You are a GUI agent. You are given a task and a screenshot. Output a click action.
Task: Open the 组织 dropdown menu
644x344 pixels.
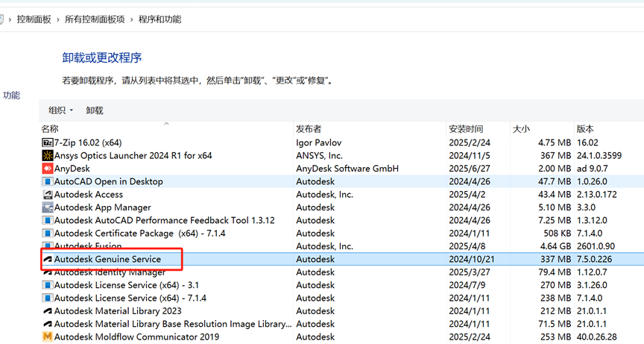coord(60,110)
